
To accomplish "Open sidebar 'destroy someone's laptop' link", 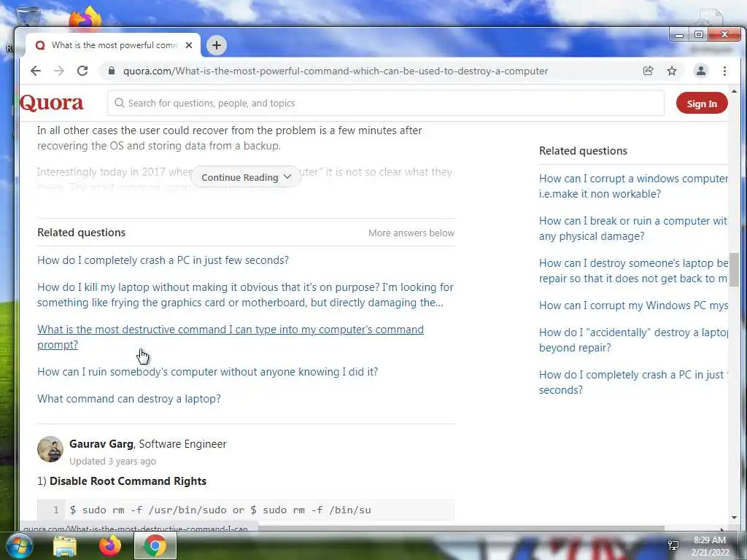I will (x=634, y=271).
